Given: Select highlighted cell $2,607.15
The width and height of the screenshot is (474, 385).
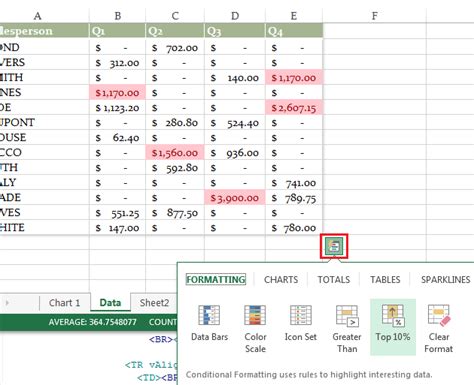Looking at the screenshot, I should click(294, 108).
